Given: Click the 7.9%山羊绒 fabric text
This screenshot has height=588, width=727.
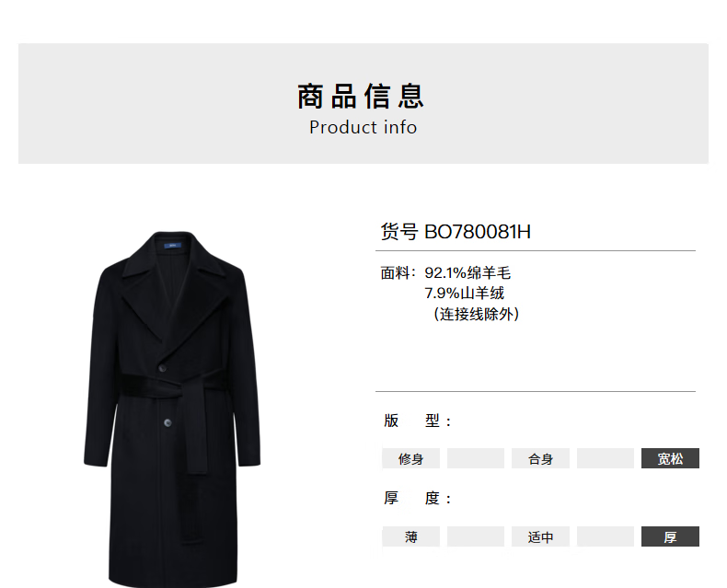Looking at the screenshot, I should pyautogui.click(x=464, y=293).
